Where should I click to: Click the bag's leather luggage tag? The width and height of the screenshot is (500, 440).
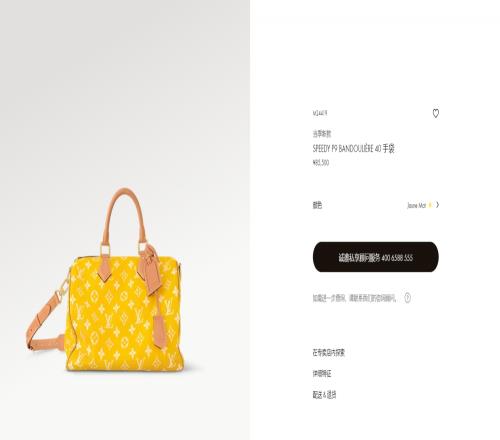(150, 269)
